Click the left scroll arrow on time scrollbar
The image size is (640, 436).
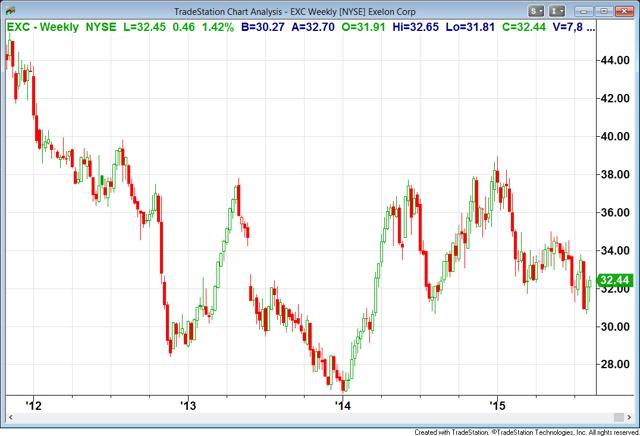11,417
